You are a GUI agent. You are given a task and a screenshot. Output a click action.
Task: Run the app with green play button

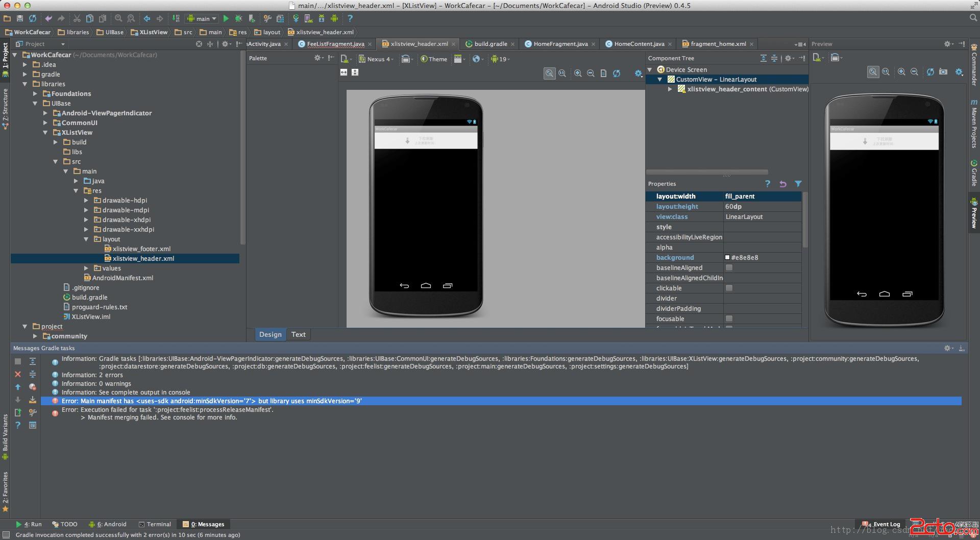click(x=226, y=18)
